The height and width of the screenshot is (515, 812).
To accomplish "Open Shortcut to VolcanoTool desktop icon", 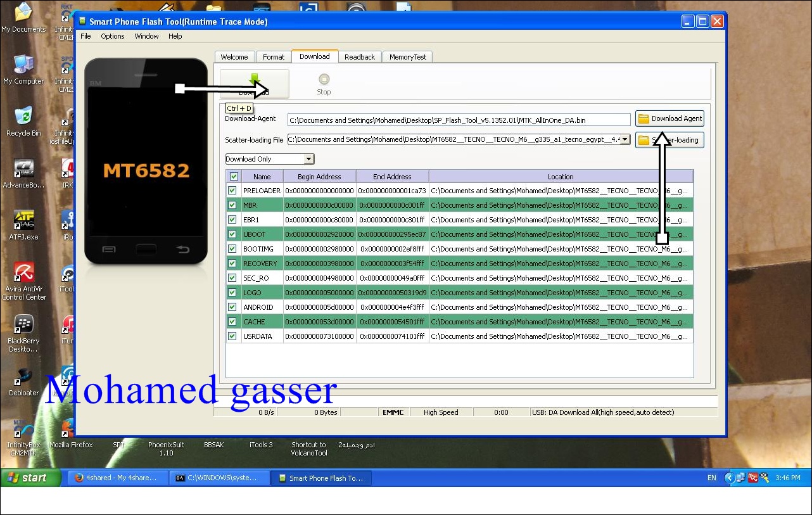I will [308, 448].
